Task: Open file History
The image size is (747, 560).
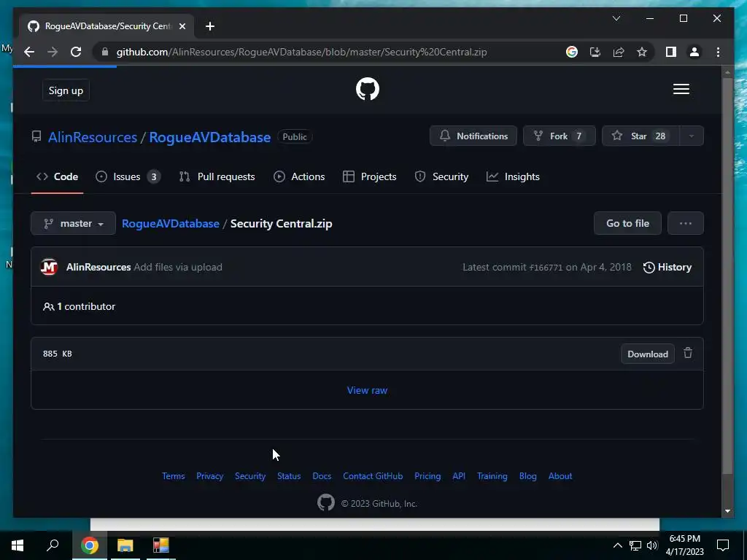Action: point(667,267)
